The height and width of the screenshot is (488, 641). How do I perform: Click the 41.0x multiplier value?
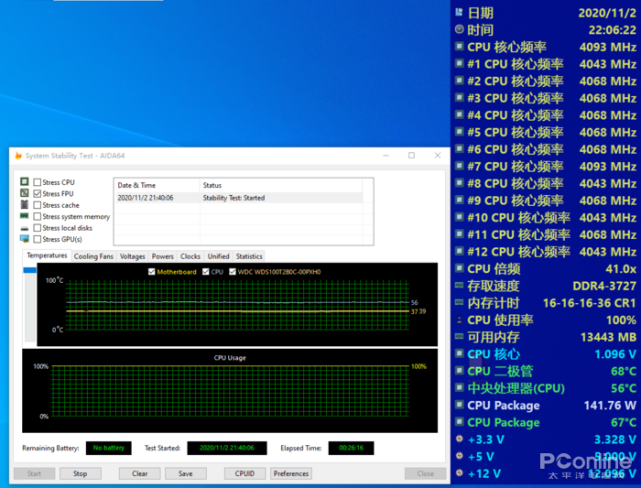pyautogui.click(x=621, y=269)
